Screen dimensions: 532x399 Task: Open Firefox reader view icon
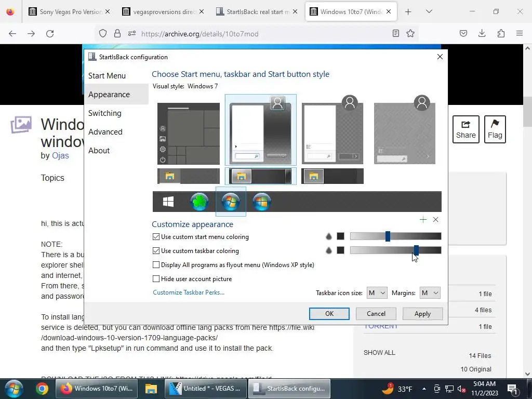click(395, 33)
